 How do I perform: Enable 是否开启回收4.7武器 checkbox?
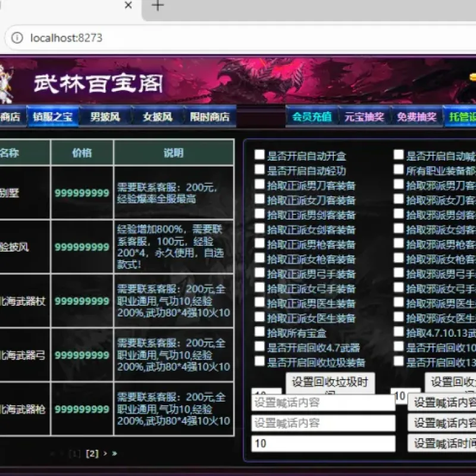click(259, 346)
